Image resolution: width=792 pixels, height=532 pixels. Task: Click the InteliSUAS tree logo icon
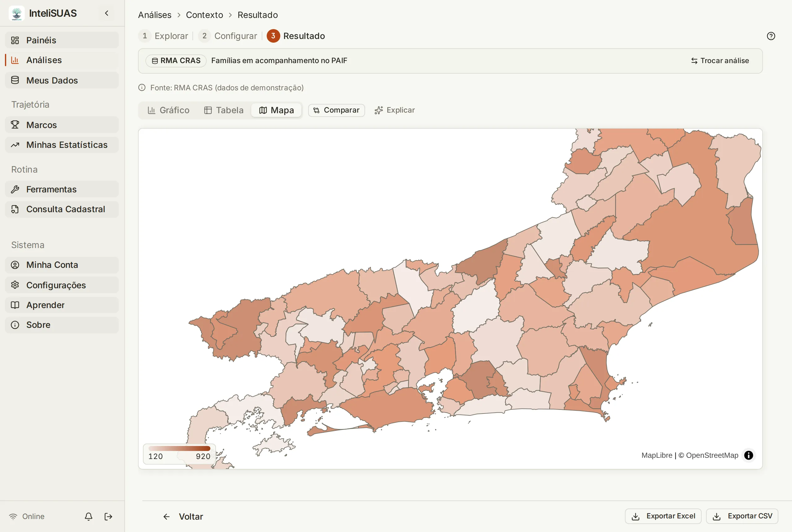[16, 13]
